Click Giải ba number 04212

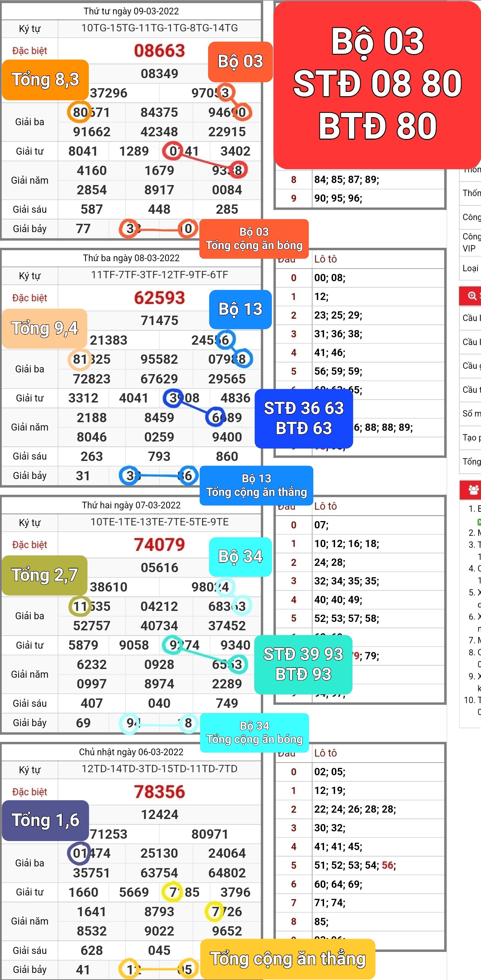point(159,606)
